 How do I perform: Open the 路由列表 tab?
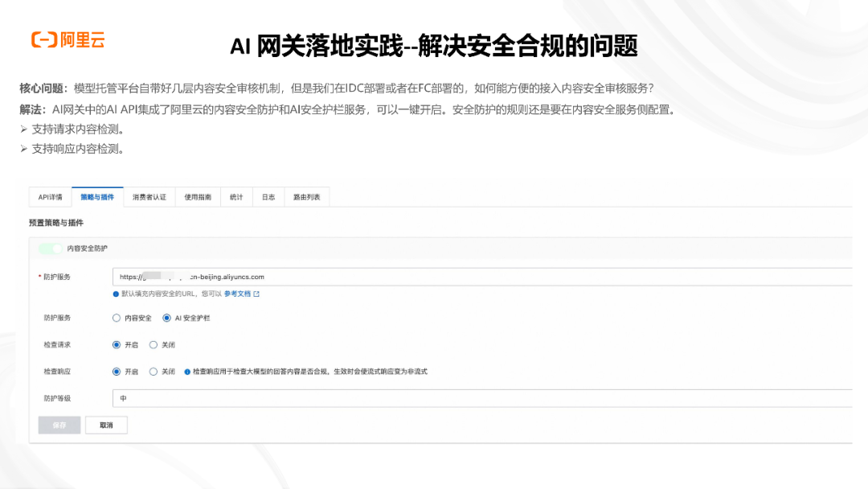click(x=306, y=197)
